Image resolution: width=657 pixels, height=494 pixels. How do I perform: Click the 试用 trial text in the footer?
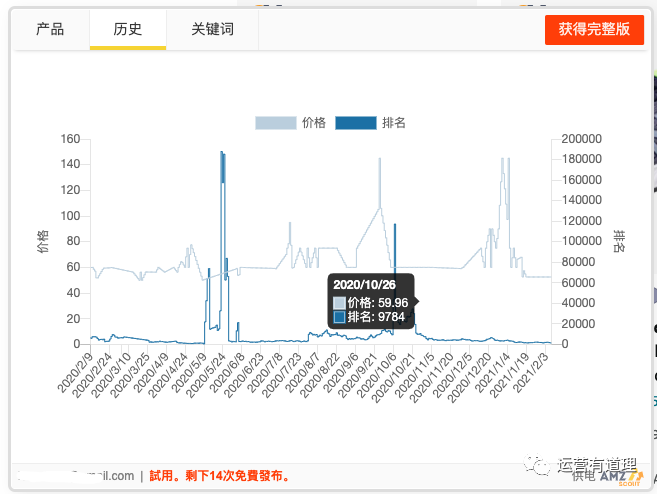point(161,476)
